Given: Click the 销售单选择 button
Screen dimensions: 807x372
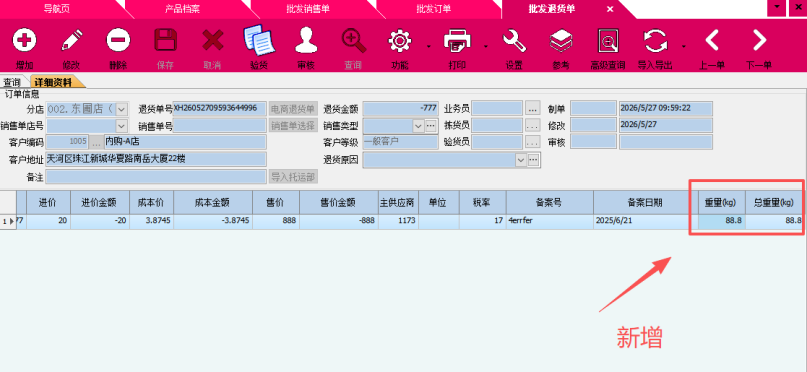Looking at the screenshot, I should click(293, 126).
